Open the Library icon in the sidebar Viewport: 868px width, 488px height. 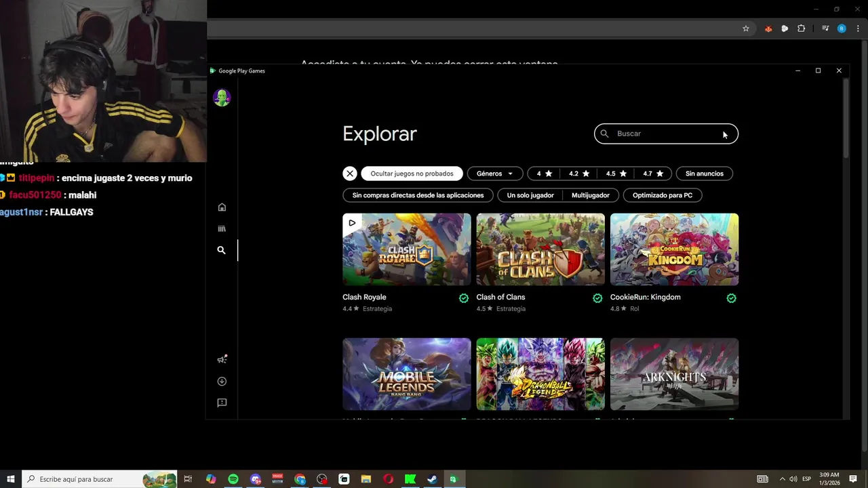coord(222,229)
